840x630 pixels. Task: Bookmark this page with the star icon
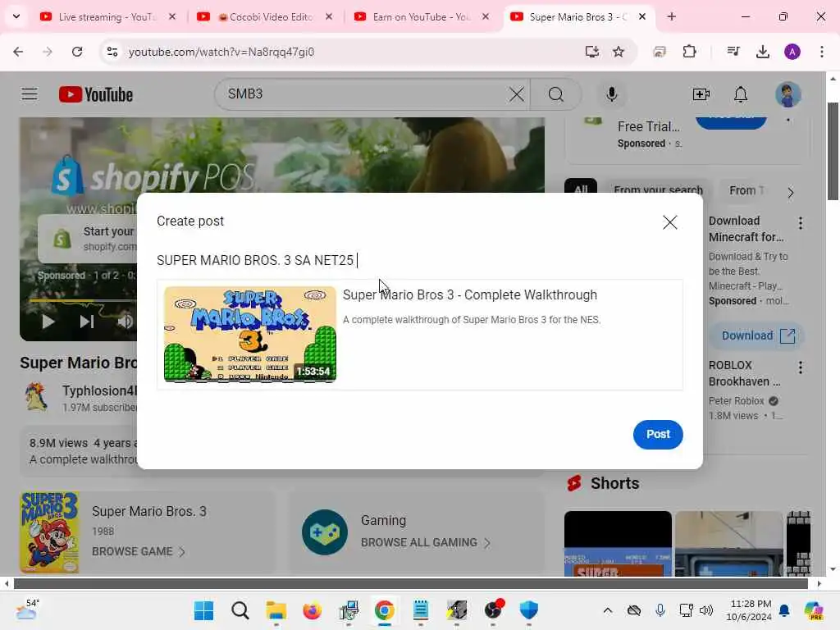pos(619,52)
